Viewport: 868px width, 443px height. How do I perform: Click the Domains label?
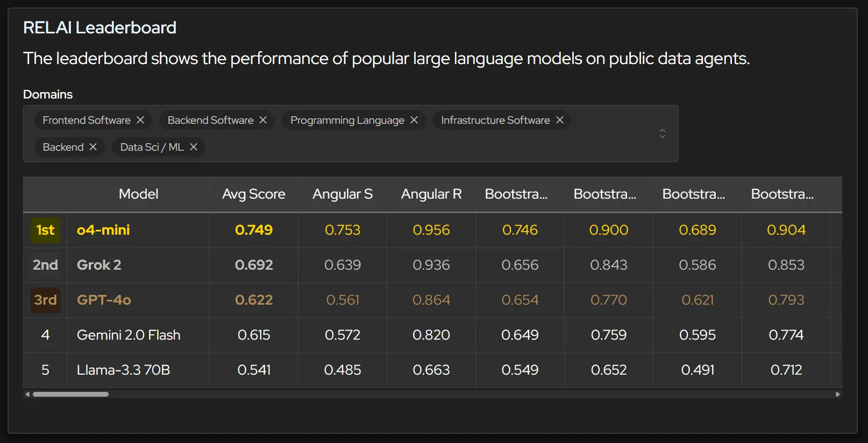(48, 94)
